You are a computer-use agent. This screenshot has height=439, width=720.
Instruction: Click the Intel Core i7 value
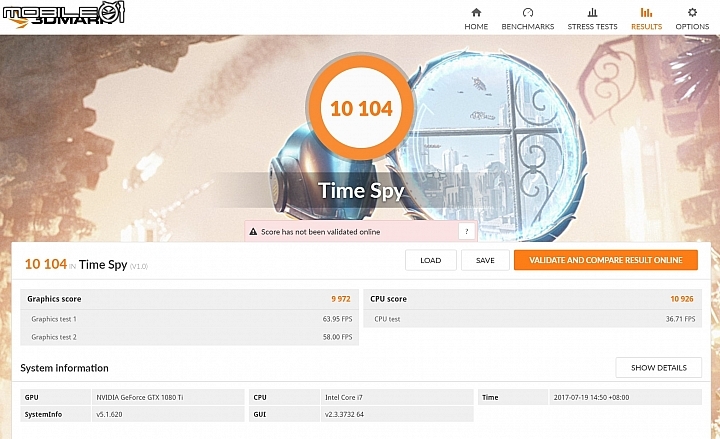tap(344, 397)
